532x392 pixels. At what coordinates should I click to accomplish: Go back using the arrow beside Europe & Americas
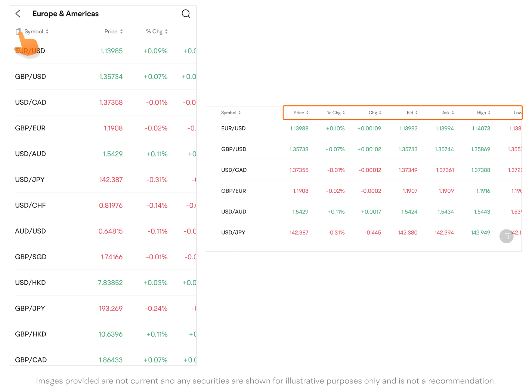18,14
